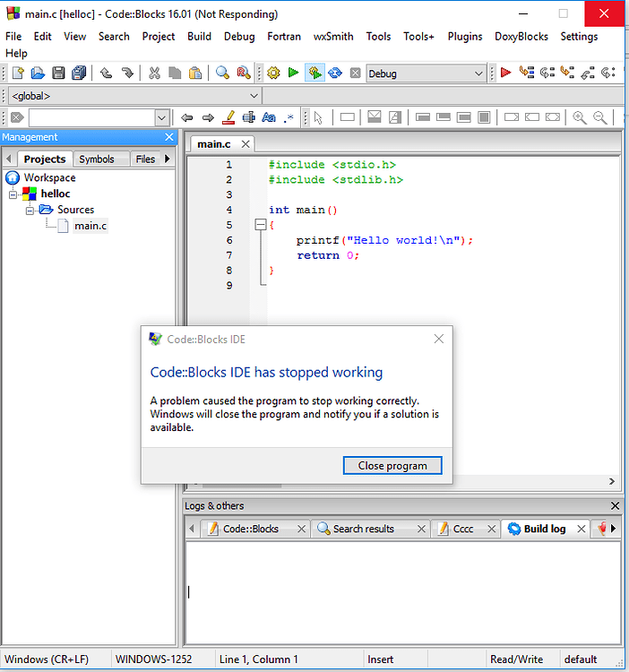This screenshot has width=629, height=672.
Task: Start debugging with the red arrow icon
Action: (x=506, y=73)
